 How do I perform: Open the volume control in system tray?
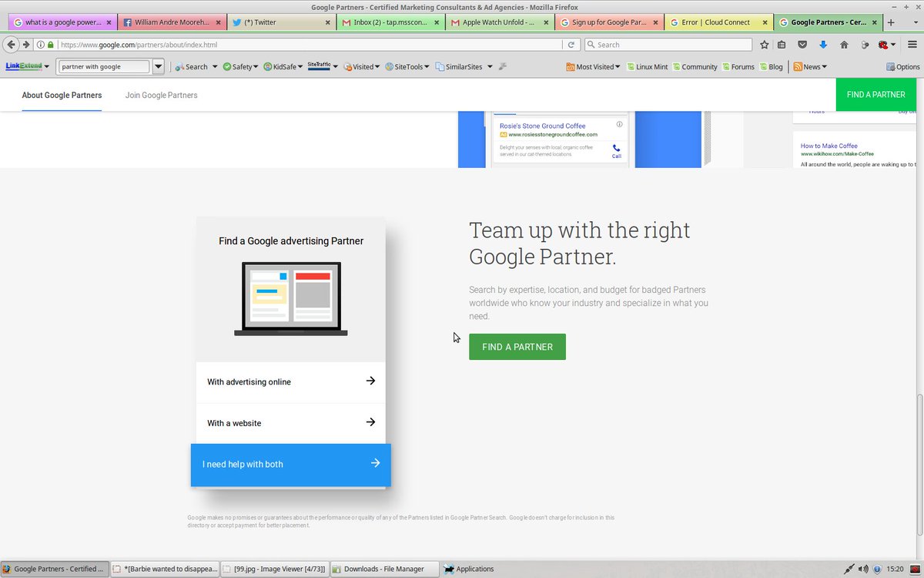coord(863,569)
